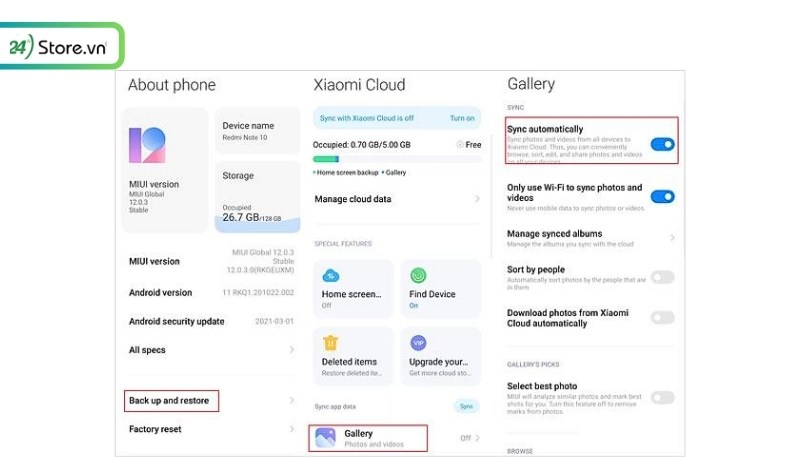Click the Occupied 0.70 GB/5.00 GB text
The height and width of the screenshot is (457, 800).
tap(361, 145)
